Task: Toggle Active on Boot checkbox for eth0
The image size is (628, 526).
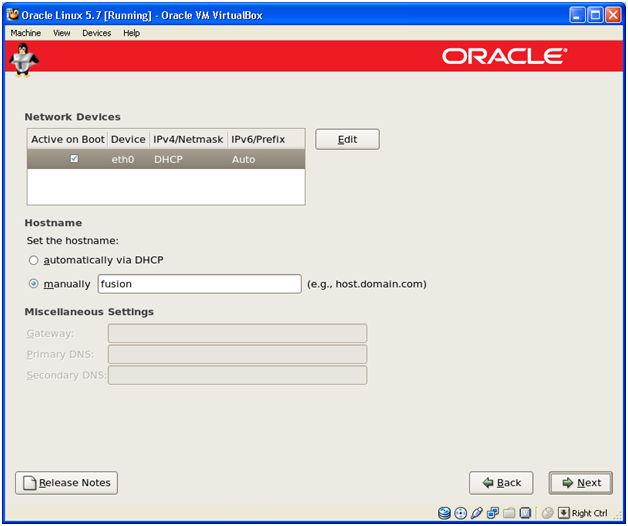Action: click(x=74, y=159)
